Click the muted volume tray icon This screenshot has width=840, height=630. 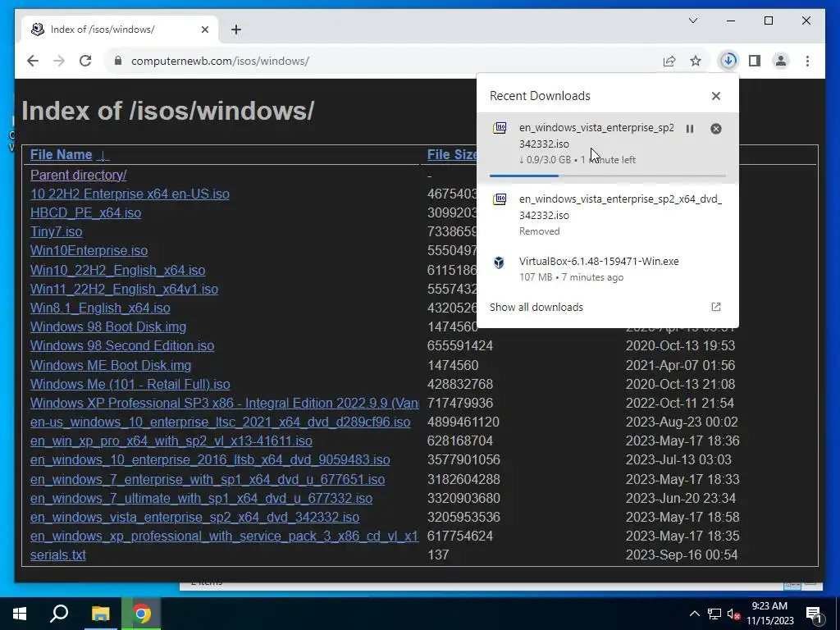[733, 614]
